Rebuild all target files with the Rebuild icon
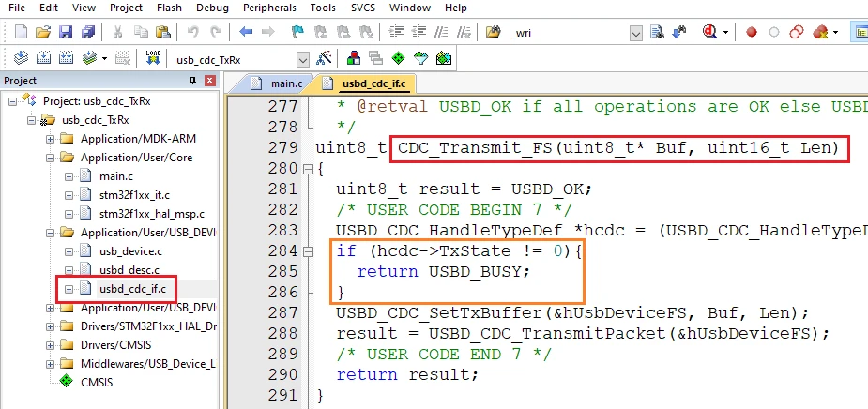868x409 pixels. tap(66, 58)
